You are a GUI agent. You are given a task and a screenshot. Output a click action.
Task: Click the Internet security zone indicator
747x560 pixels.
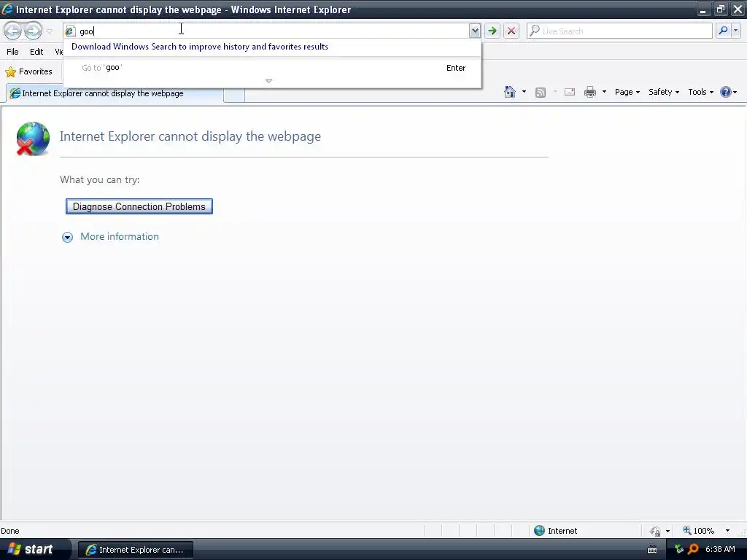point(555,531)
